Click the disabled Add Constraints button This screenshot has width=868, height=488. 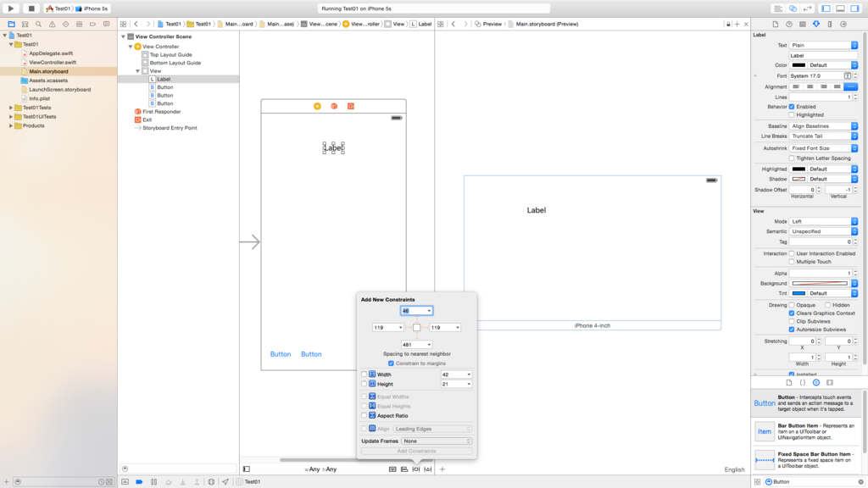[416, 451]
